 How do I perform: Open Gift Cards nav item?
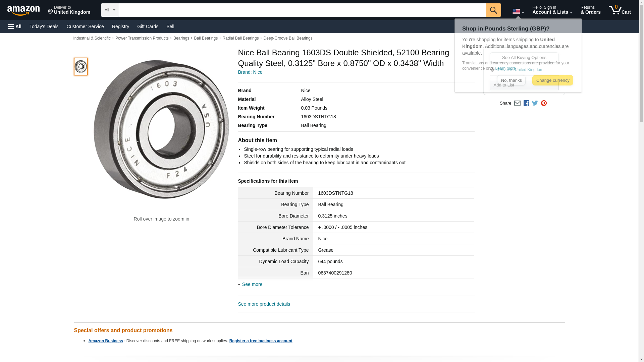click(148, 26)
